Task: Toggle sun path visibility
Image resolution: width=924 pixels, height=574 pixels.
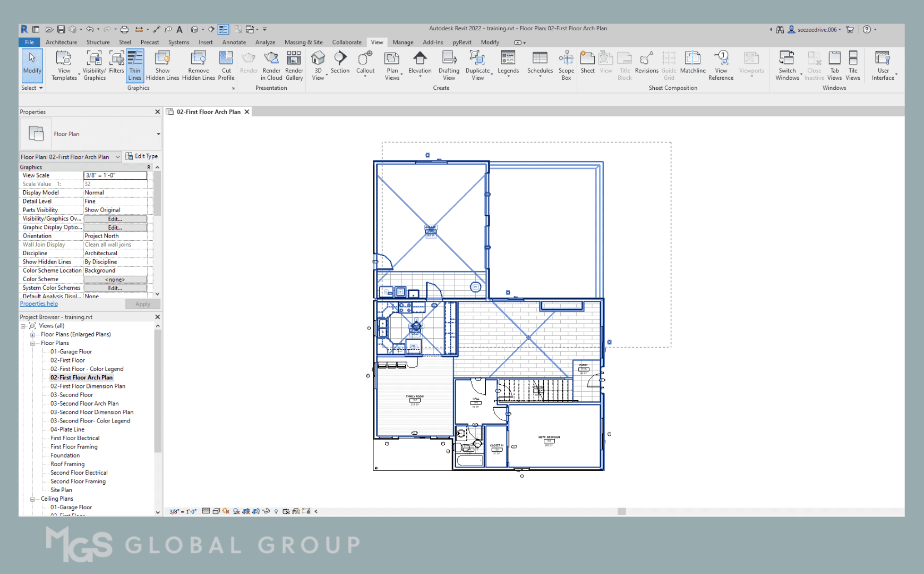Action: 226,511
